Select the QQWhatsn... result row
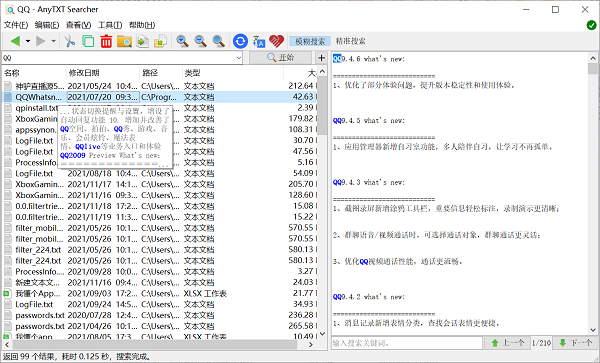The height and width of the screenshot is (363, 600). [x=160, y=97]
